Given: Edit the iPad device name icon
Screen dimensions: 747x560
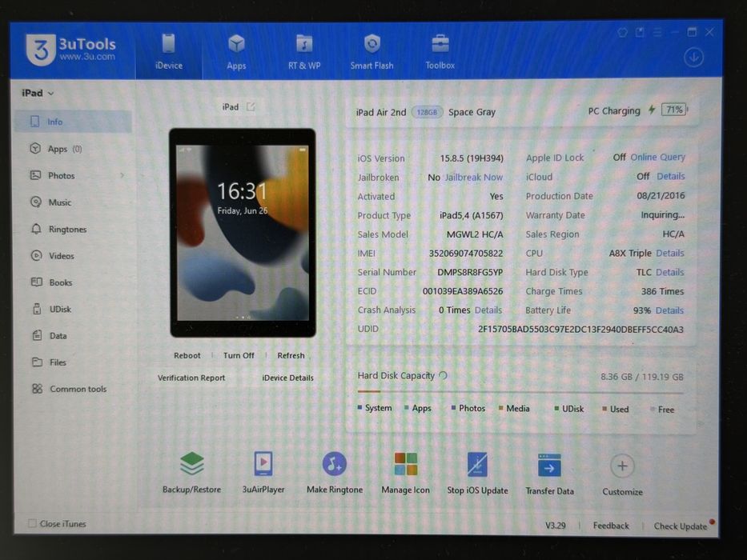Looking at the screenshot, I should coord(251,106).
